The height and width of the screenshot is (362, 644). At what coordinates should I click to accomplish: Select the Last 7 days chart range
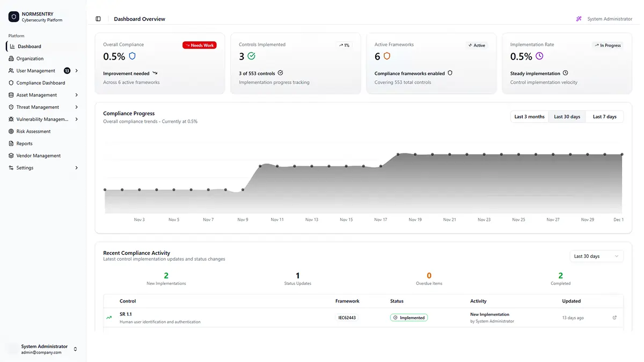tap(604, 116)
